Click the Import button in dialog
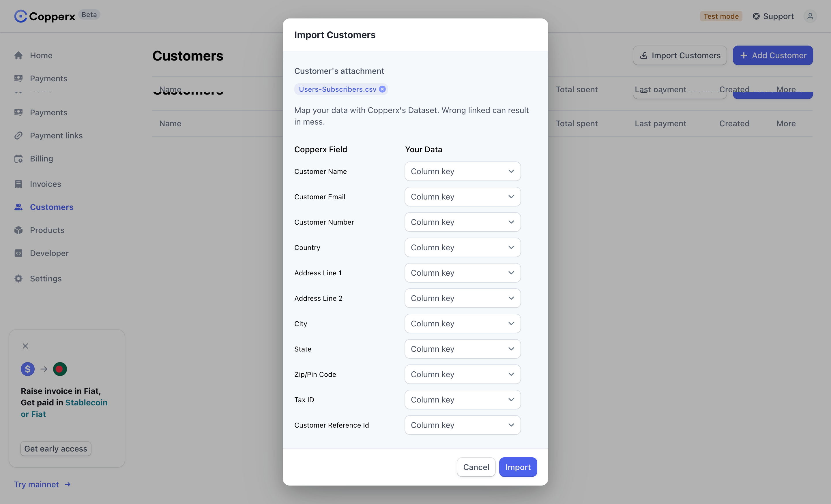Screen dimensions: 831x504 tap(518, 467)
